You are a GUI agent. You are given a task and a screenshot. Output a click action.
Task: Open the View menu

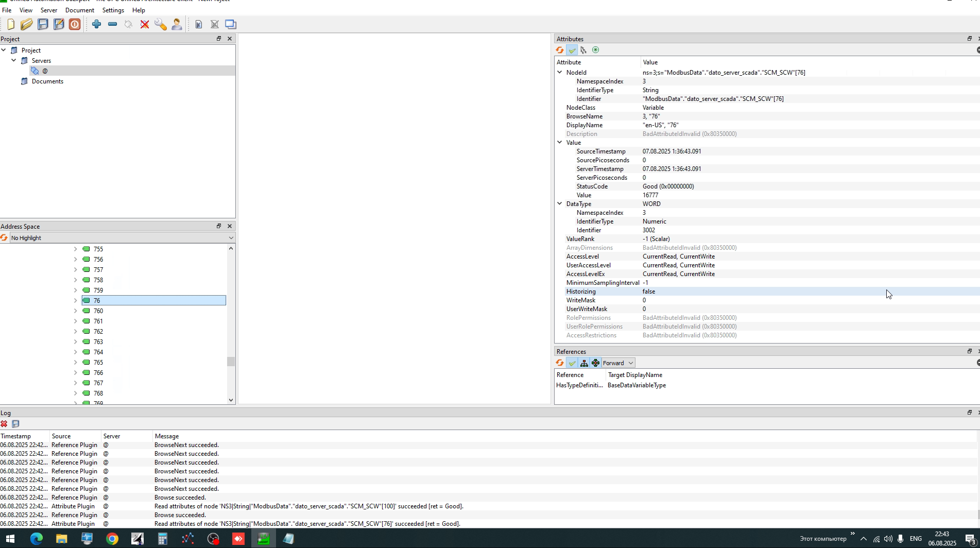[x=26, y=10]
